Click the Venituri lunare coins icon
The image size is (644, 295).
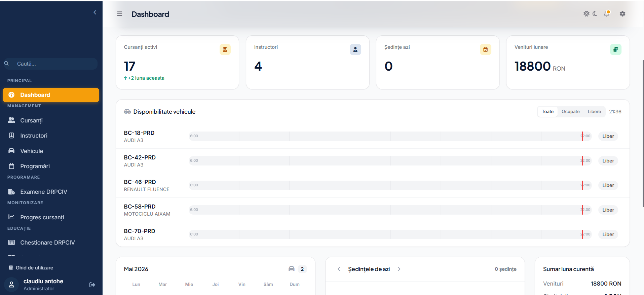[x=616, y=49]
